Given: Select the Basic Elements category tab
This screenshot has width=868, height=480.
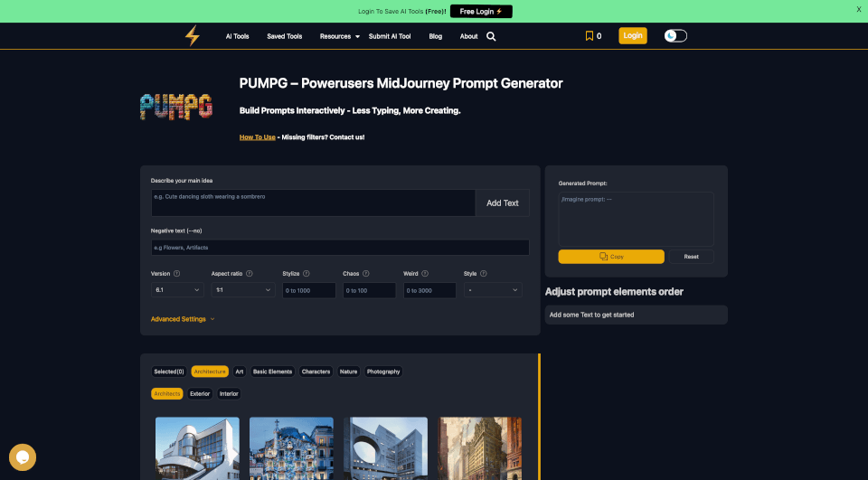Looking at the screenshot, I should coord(272,372).
